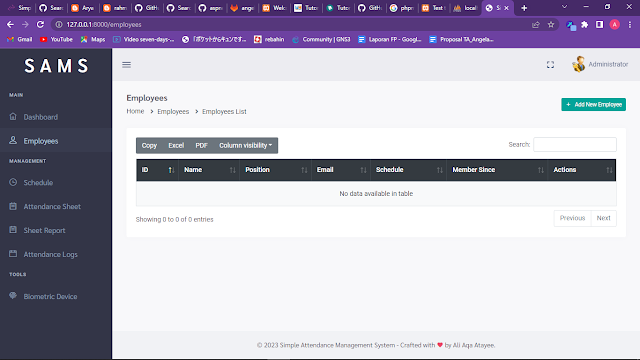This screenshot has height=360, width=640.
Task: Open the browser side panel icon
Action: click(x=599, y=24)
